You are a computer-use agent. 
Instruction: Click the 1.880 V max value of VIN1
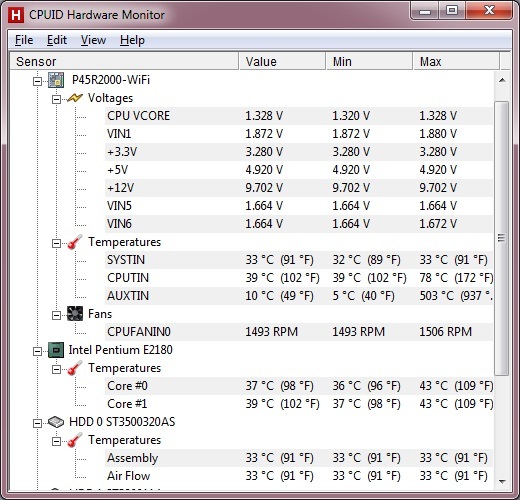pos(438,134)
